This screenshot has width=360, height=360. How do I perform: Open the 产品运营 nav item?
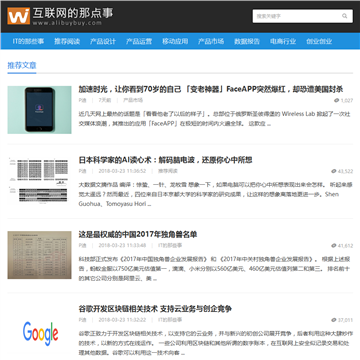click(x=139, y=41)
